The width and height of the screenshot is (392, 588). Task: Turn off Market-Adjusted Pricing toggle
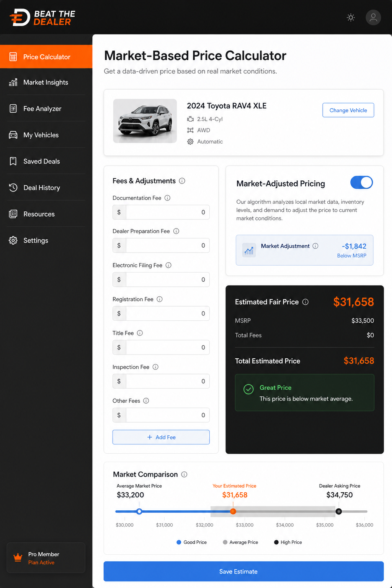[361, 183]
